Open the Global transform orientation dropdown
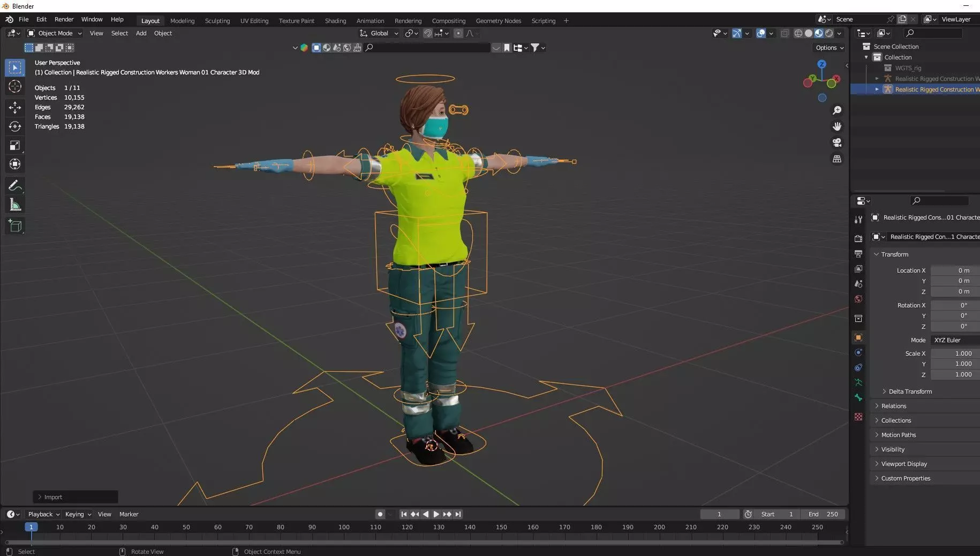This screenshot has width=980, height=556. click(x=379, y=33)
